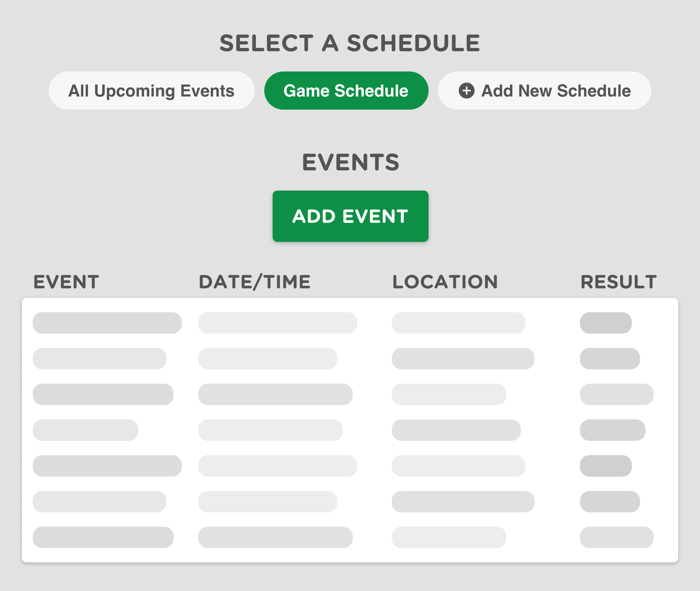This screenshot has height=591, width=700.
Task: Click the plus icon on Add New Schedule
Action: pyautogui.click(x=467, y=91)
